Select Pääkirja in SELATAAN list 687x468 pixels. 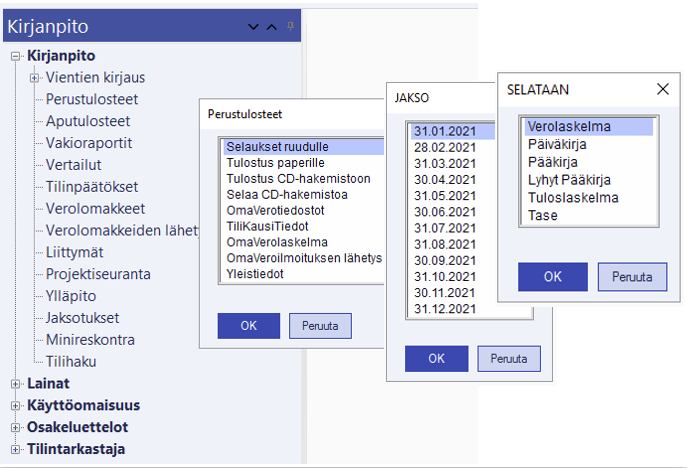point(556,162)
